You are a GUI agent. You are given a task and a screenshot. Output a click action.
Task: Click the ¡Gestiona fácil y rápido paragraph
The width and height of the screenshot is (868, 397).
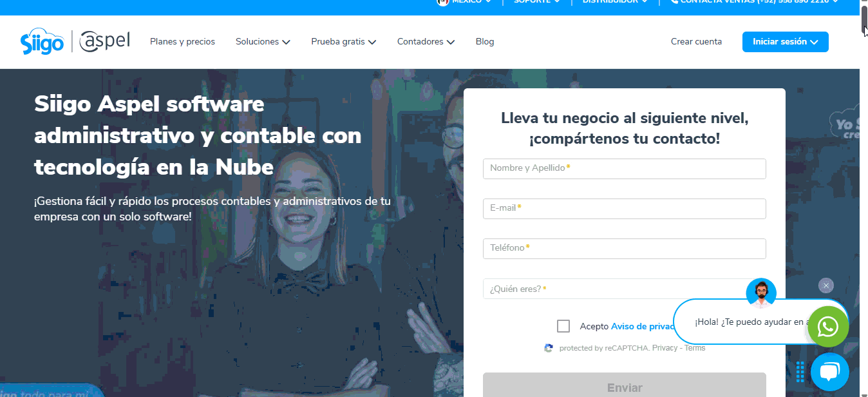(212, 209)
